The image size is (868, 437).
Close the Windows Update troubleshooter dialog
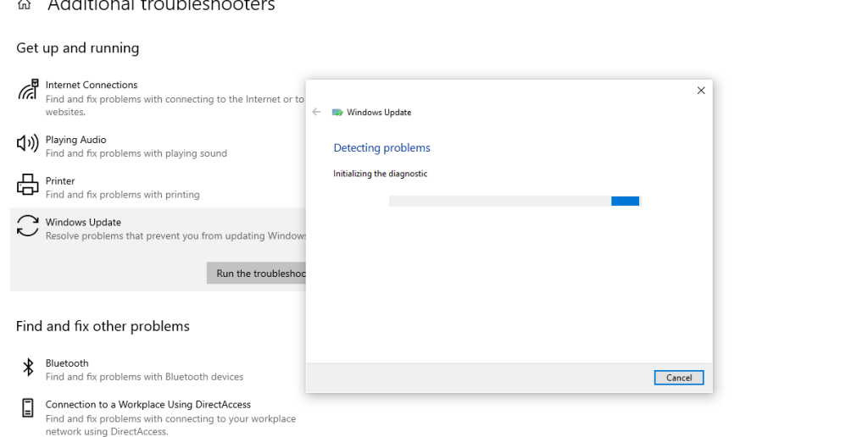coord(700,91)
